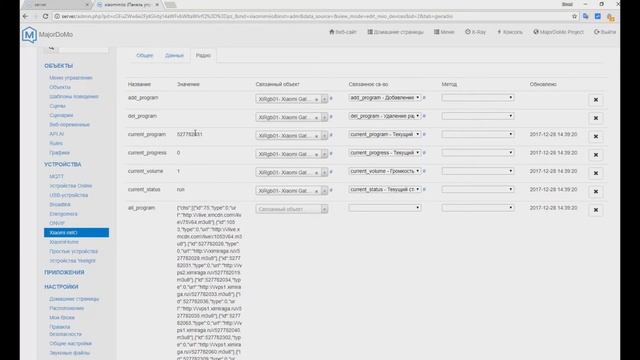Image resolution: width=640 pixels, height=360 pixels.
Task: Open Устройства Online in the sidebar
Action: [x=71, y=186]
